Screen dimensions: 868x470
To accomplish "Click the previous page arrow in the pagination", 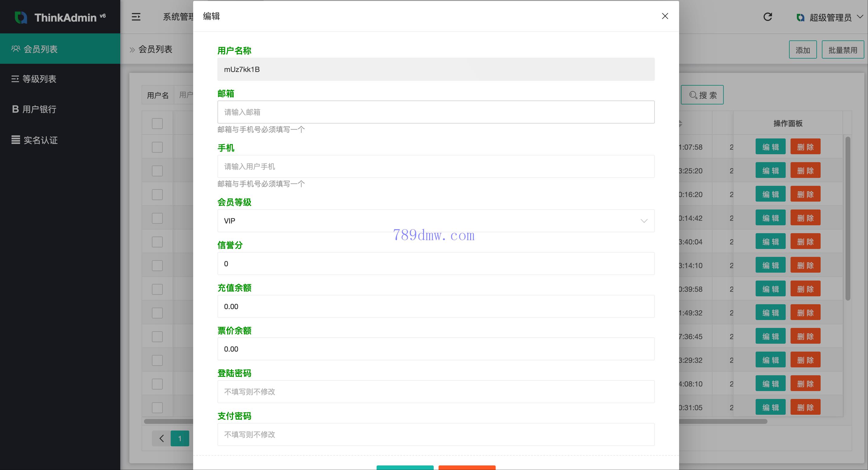I will [x=161, y=438].
